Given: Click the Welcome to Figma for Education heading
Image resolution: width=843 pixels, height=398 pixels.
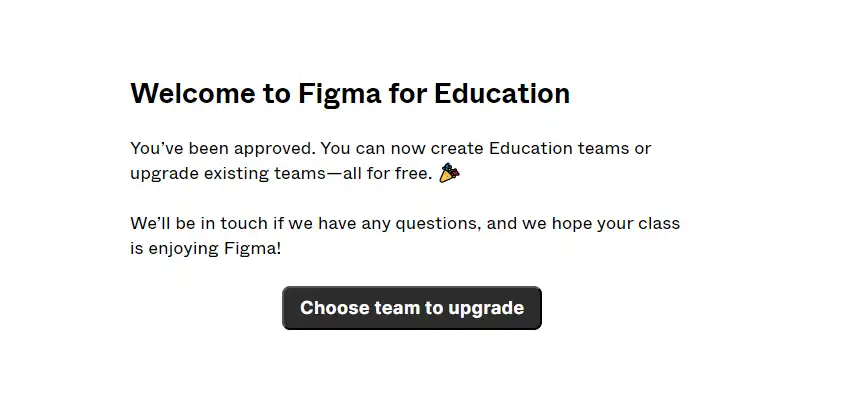Looking at the screenshot, I should point(350,94).
